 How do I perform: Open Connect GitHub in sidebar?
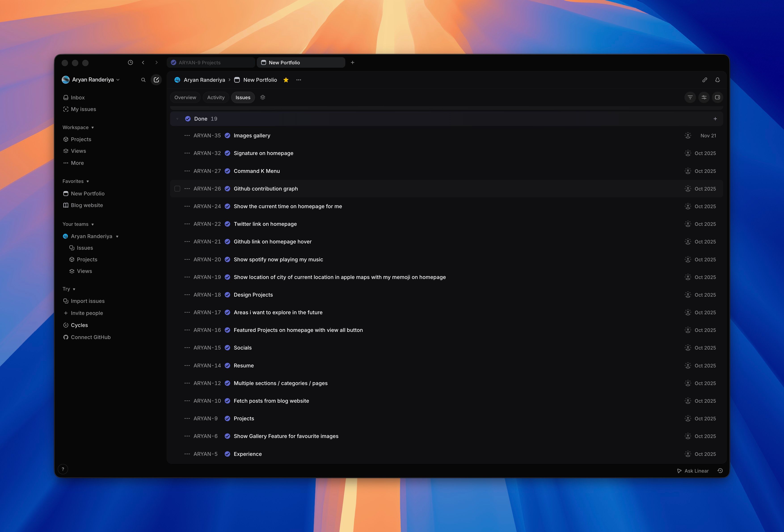click(x=91, y=337)
